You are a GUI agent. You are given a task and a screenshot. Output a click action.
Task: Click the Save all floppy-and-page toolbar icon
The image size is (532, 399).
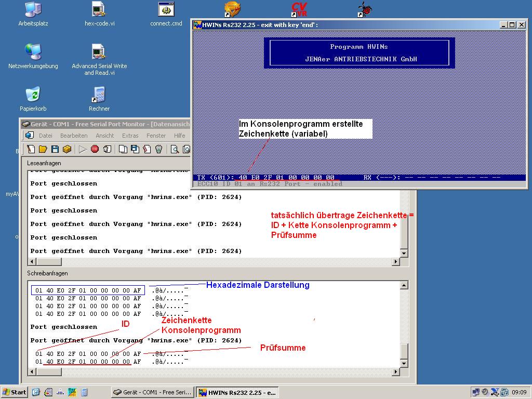pos(135,149)
